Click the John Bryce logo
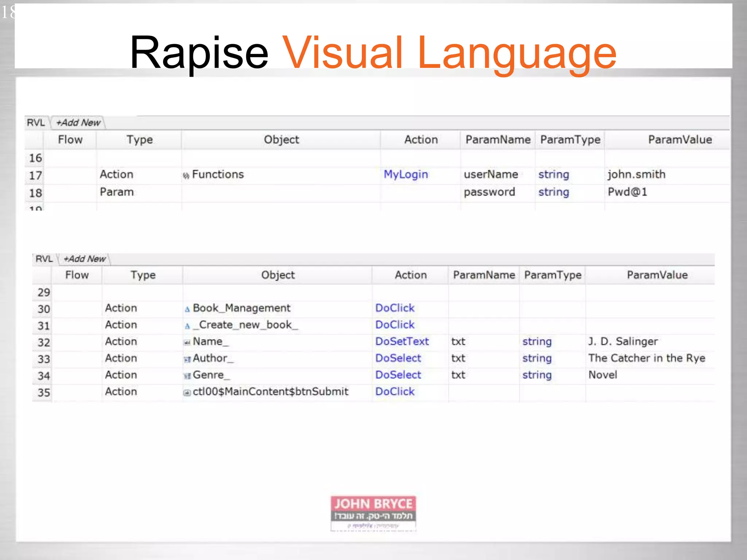Screen dimensions: 747x560 pos(373,513)
